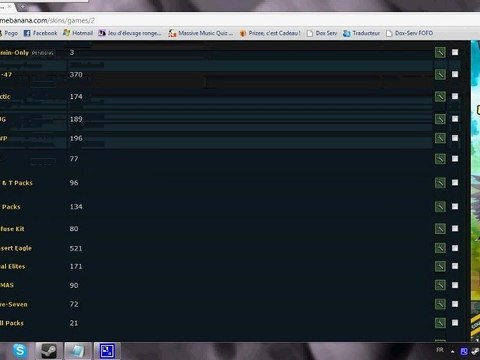480x360 pixels.
Task: Click the green tool icon in the Five-Seven row
Action: (x=440, y=304)
